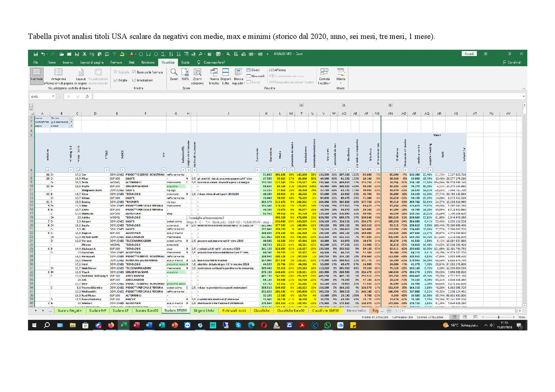Click Cosa vuoi fare search box
Screen dimensions: 555x392
pos(211,62)
